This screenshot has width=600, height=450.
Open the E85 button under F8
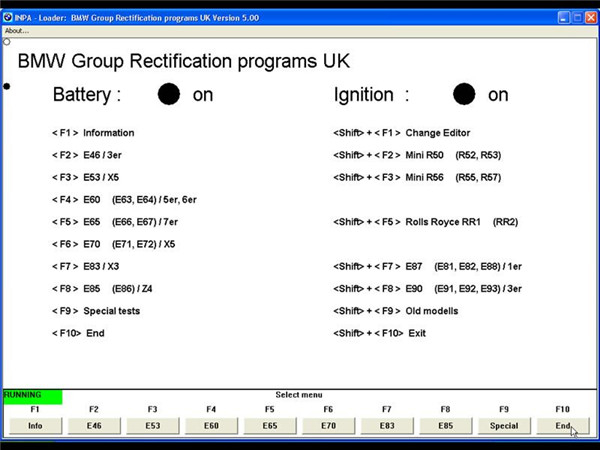point(445,426)
